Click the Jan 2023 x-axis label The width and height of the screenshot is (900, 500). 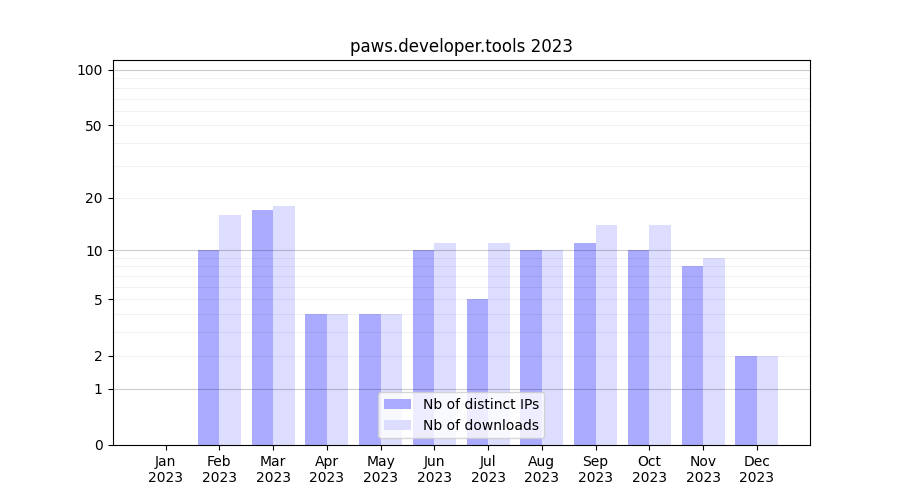coord(166,469)
